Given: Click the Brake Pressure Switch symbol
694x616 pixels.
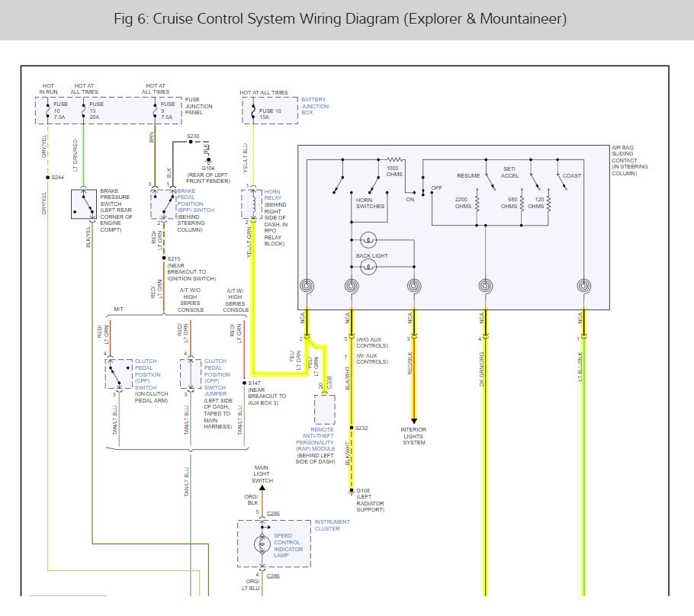Looking at the screenshot, I should [82, 204].
